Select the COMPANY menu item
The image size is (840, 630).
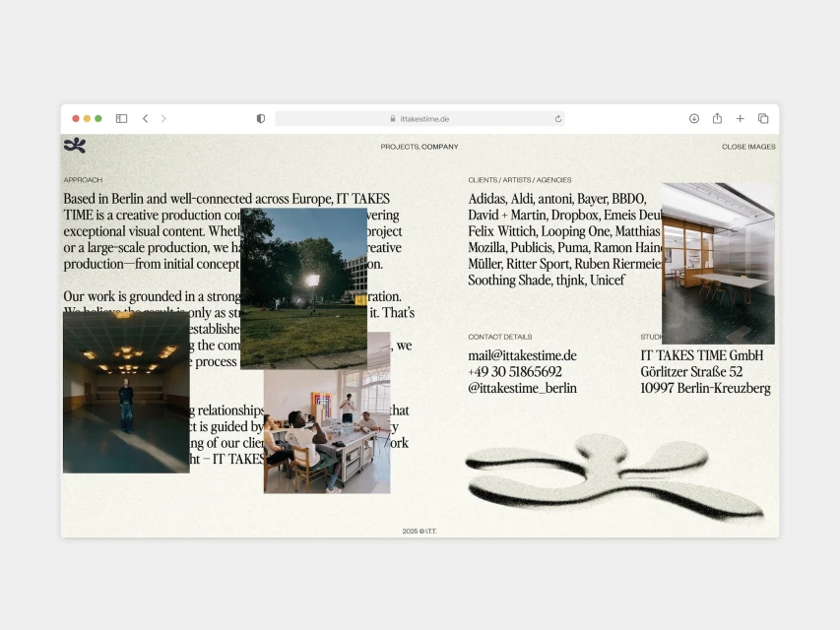tap(440, 147)
